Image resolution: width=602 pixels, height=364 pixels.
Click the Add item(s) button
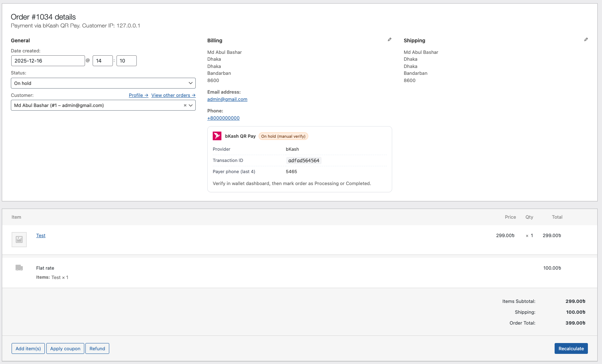(x=28, y=348)
